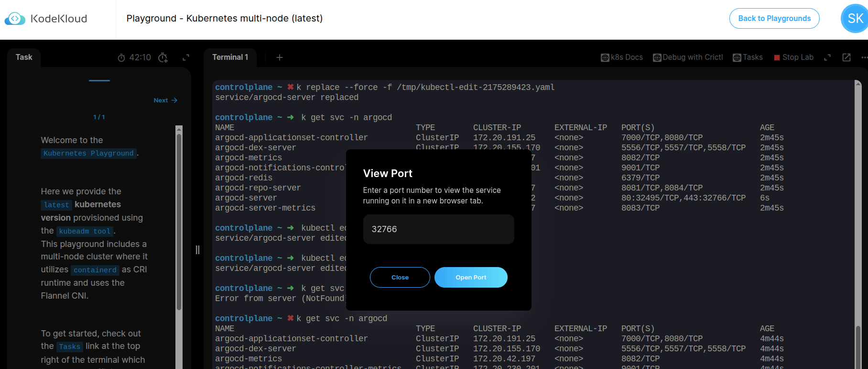Click 'Welcome to the' text in Task panel

tap(72, 140)
